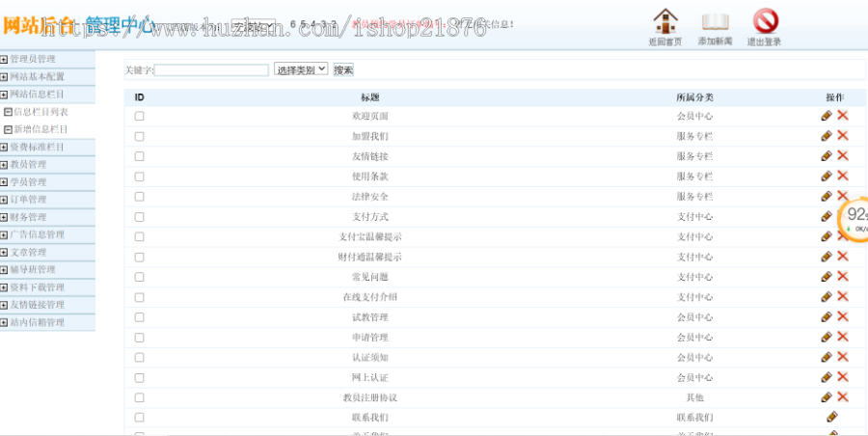The height and width of the screenshot is (436, 868).
Task: Delete the 申请管理 entry
Action: click(843, 336)
